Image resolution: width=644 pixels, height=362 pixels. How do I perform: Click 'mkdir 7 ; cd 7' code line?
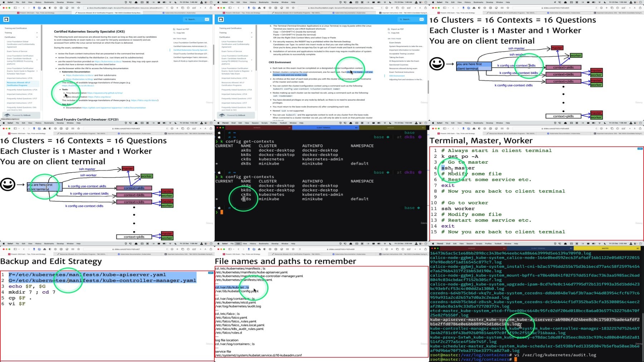(32, 292)
